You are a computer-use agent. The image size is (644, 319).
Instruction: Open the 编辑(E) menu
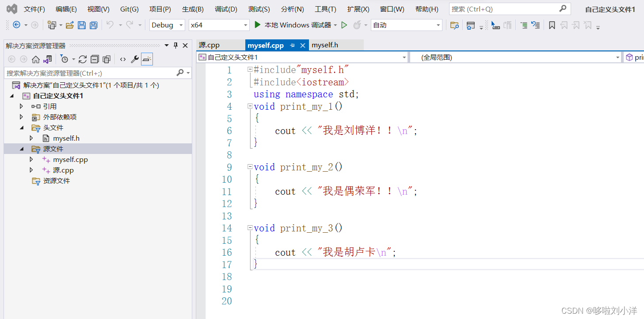pyautogui.click(x=66, y=9)
